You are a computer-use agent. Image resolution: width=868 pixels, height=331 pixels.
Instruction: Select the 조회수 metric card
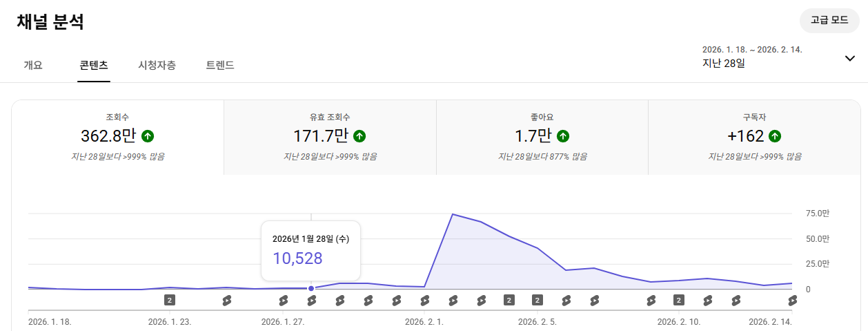coord(117,137)
